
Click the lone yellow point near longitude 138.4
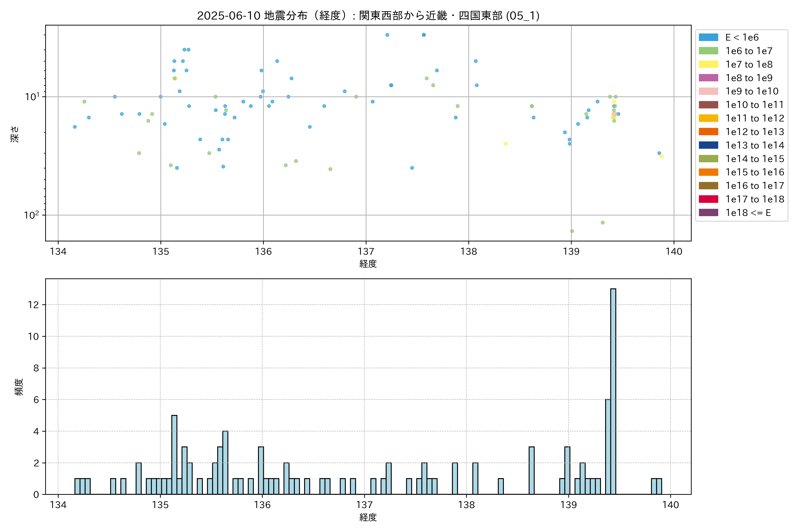tap(505, 144)
